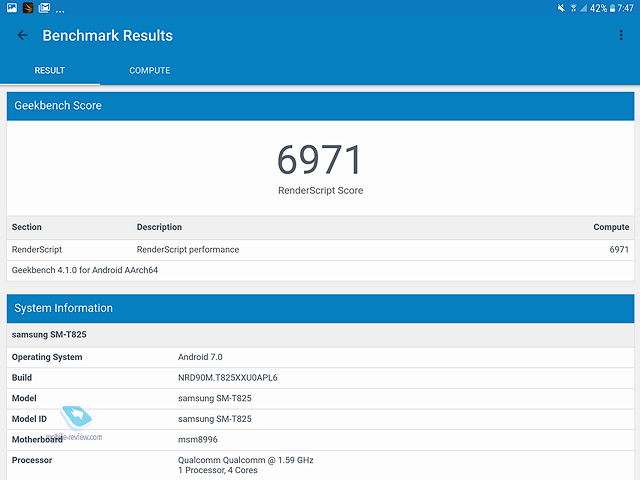Tap the Processor label
640x480 pixels.
pyautogui.click(x=32, y=460)
